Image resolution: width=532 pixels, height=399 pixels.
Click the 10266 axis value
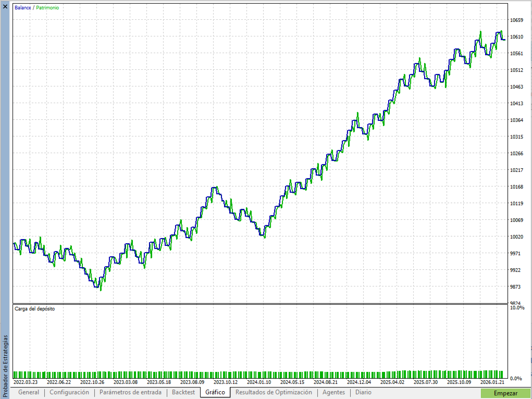coord(516,153)
